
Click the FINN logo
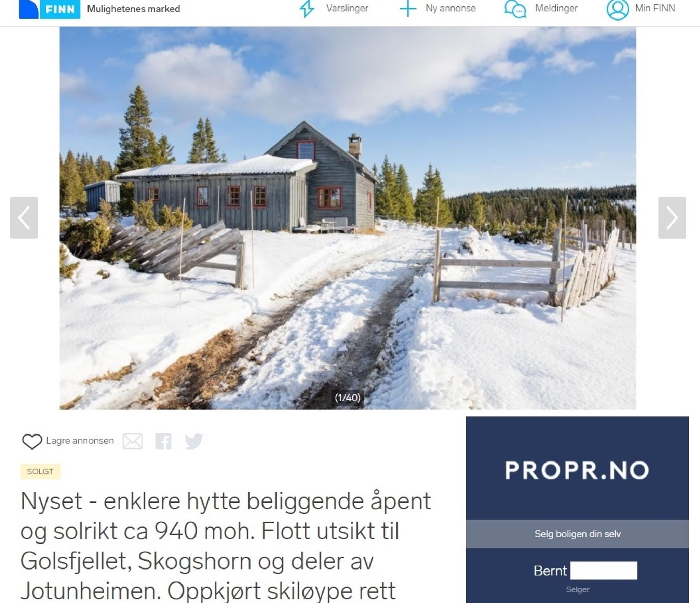(50, 9)
